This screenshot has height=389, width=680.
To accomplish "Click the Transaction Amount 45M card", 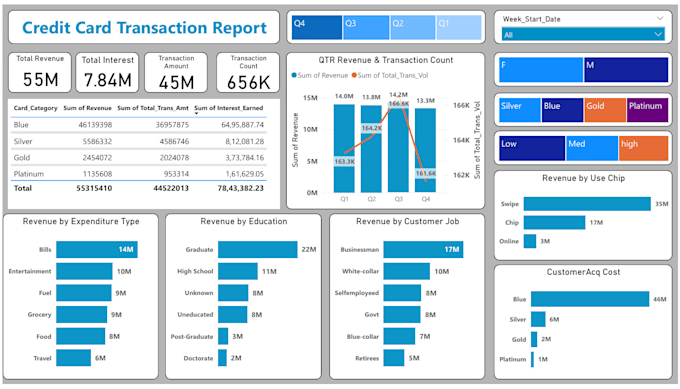I will coord(176,72).
